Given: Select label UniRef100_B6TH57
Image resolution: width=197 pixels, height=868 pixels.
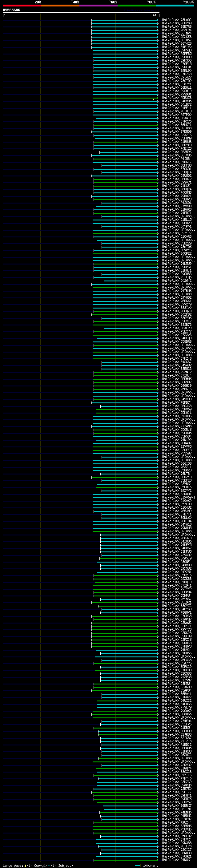Looking at the screenshot, I should (176, 40).
